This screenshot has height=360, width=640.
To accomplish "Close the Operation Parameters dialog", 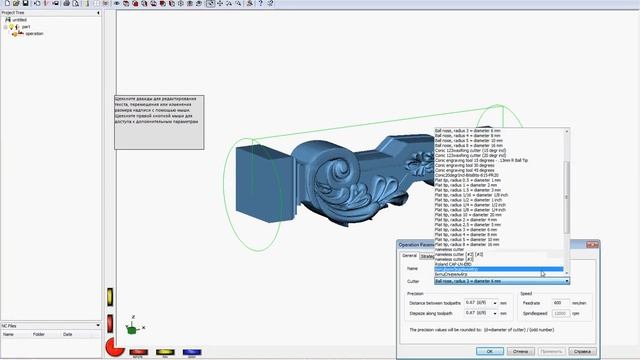I will (592, 244).
